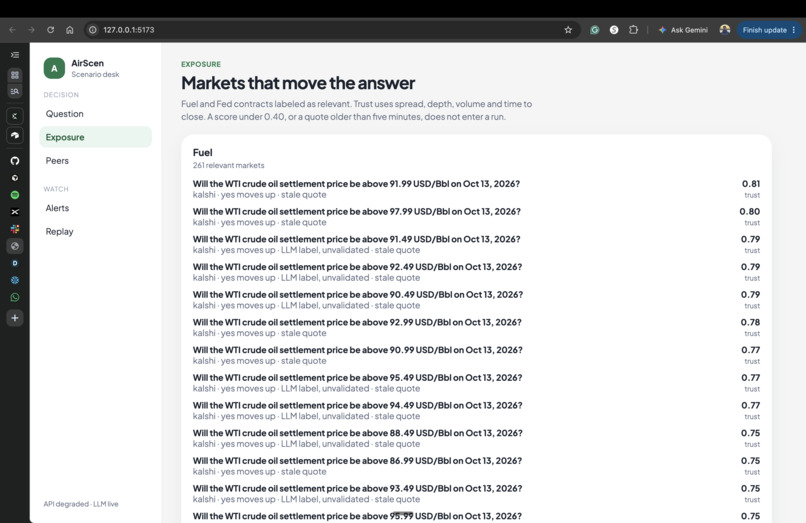Open the Spotify pinned sidebar app
The image size is (806, 523).
point(15,195)
